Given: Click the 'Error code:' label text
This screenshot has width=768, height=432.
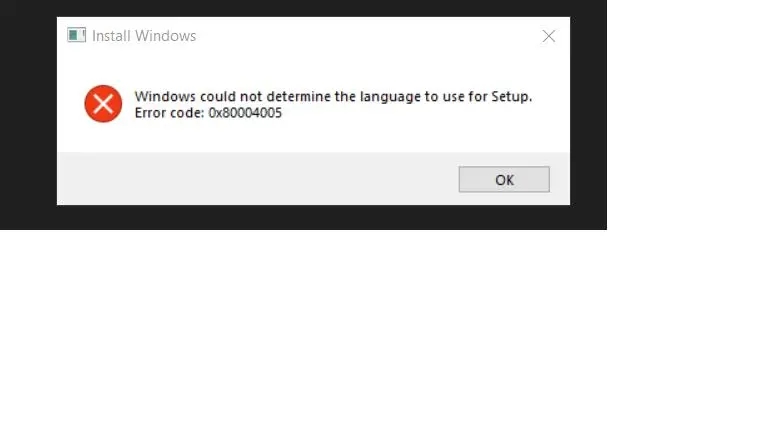Looking at the screenshot, I should 169,113.
